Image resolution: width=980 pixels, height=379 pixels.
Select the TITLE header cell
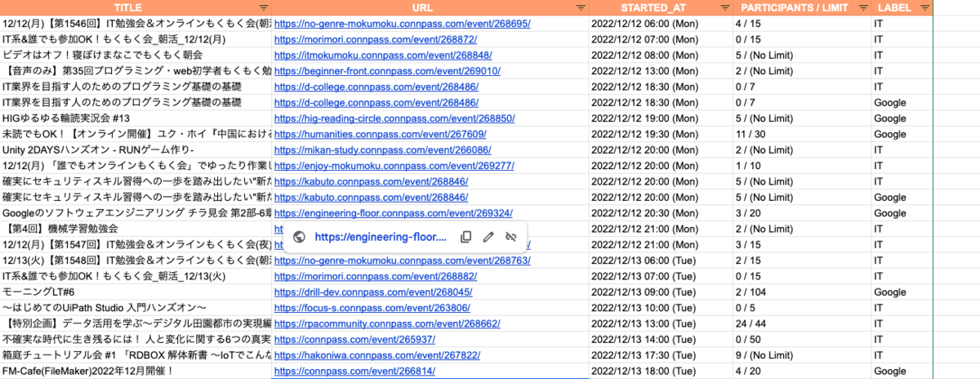coord(136,7)
